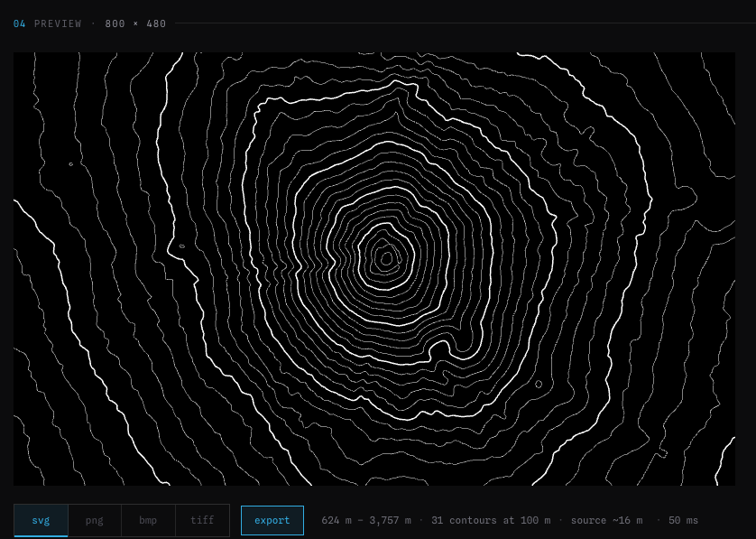The height and width of the screenshot is (539, 756).
Task: Click the '800 × 480' dimensions text
Action: pyautogui.click(x=135, y=23)
